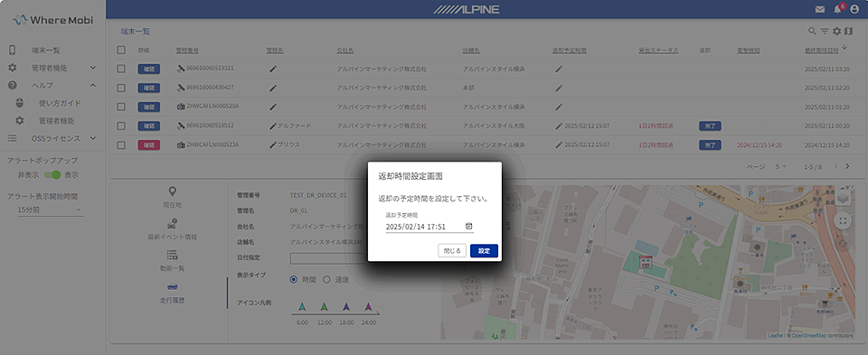Viewport: 868px width, 355px height.
Task: Open table settings gear icon
Action: [x=837, y=32]
